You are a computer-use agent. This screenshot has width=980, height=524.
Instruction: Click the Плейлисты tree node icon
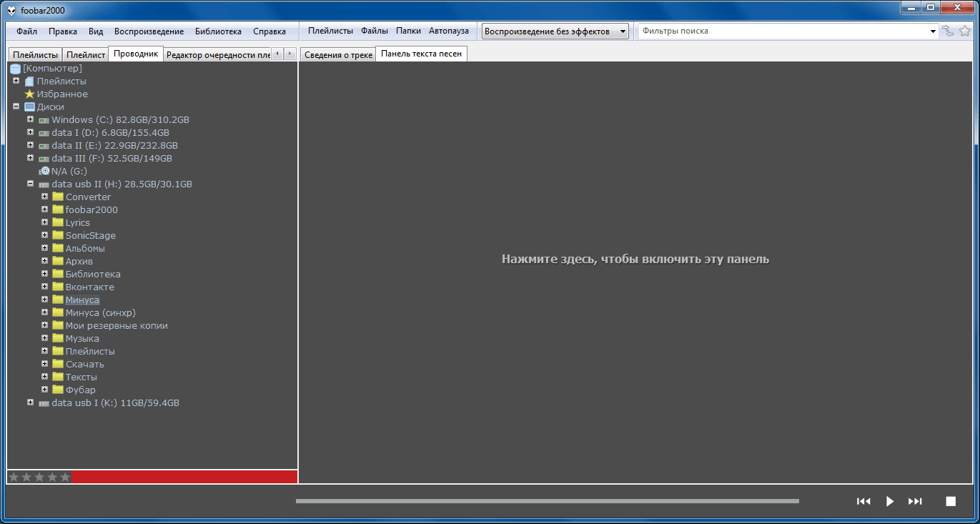coord(29,81)
